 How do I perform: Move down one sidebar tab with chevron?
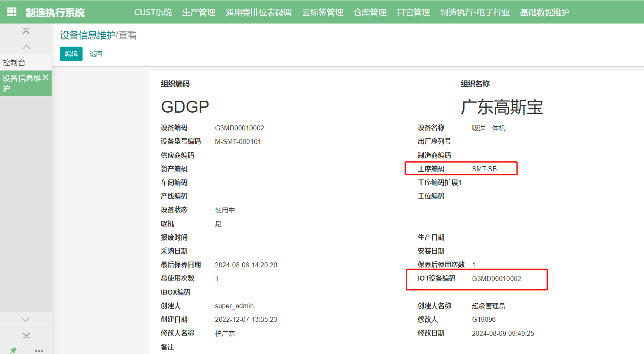pyautogui.click(x=26, y=320)
